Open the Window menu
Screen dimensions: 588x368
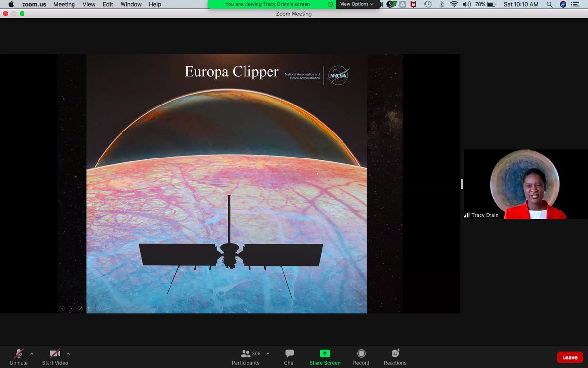click(x=131, y=4)
